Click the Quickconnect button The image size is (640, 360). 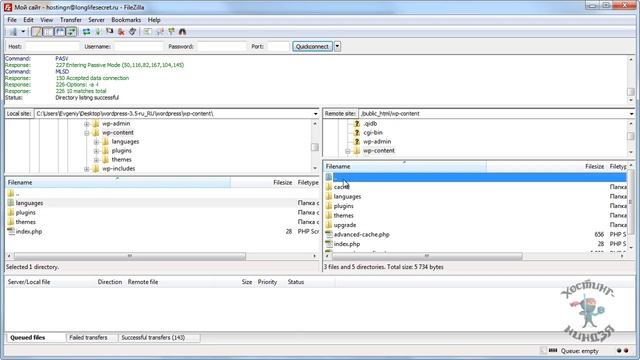pos(312,47)
